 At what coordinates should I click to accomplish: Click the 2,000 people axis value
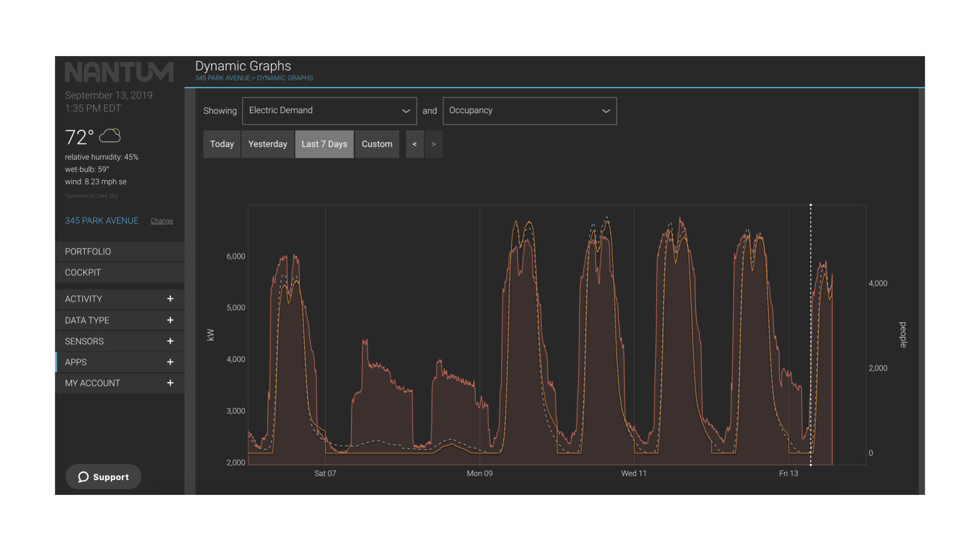878,368
